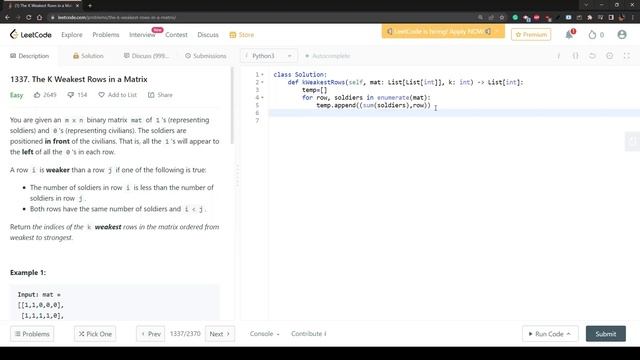Image resolution: width=640 pixels, height=360 pixels.
Task: Click code line temp=[]
Action: pyautogui.click(x=315, y=90)
